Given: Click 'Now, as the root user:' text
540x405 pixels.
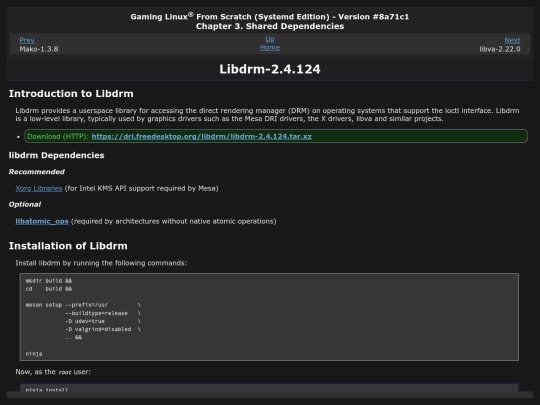Looking at the screenshot, I should tap(53, 372).
